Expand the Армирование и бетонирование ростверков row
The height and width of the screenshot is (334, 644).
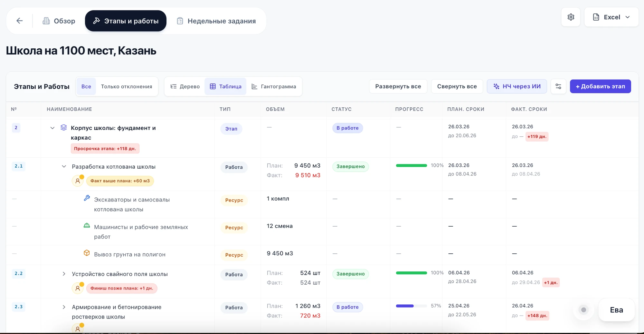[64, 307]
